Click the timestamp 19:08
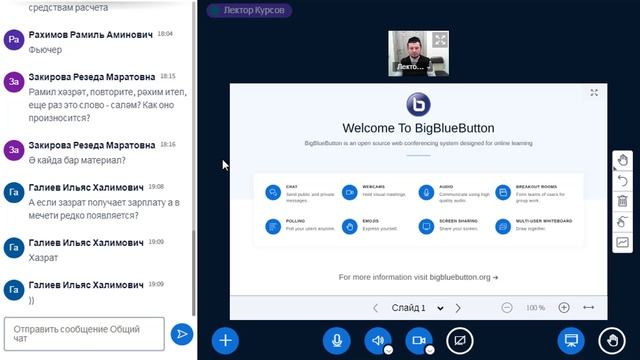The height and width of the screenshot is (360, 640). coord(156,187)
